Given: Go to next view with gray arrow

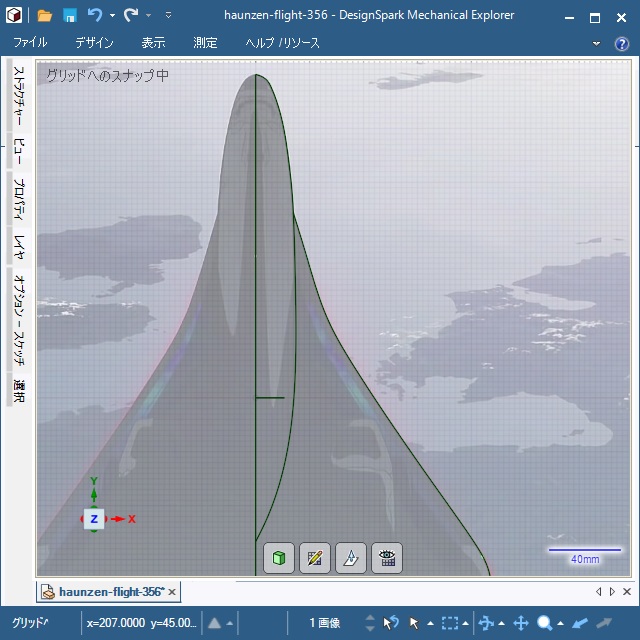Looking at the screenshot, I should (604, 623).
